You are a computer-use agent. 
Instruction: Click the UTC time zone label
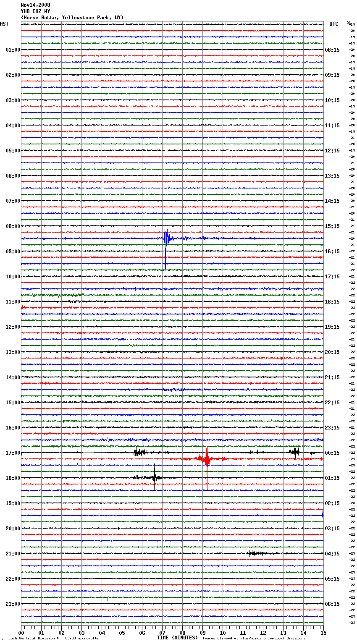click(334, 24)
